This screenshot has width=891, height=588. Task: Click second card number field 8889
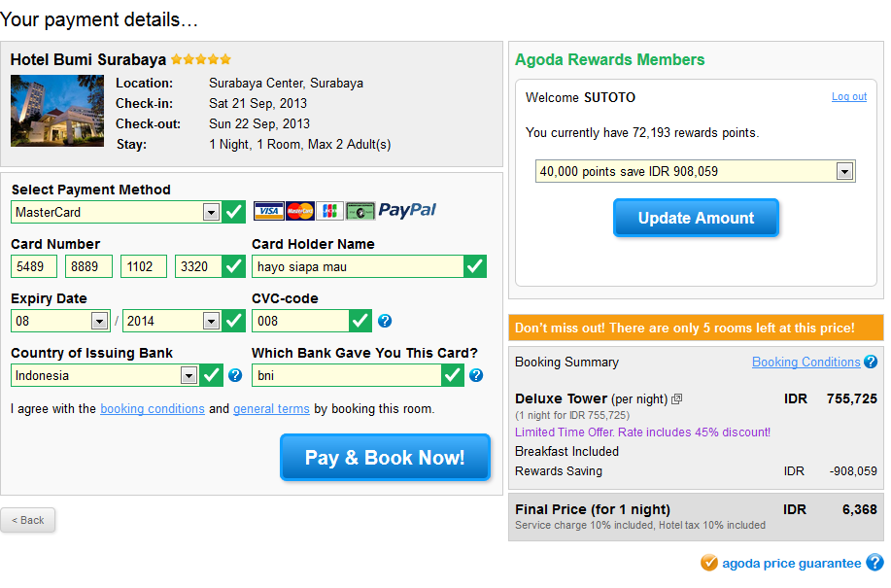pyautogui.click(x=88, y=266)
